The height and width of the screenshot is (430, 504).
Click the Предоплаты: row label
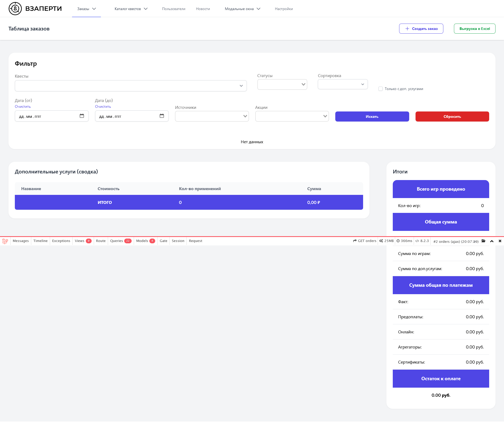coord(411,317)
